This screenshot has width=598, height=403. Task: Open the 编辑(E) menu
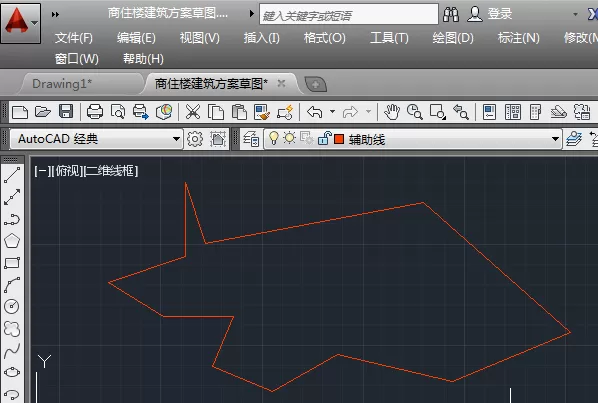tap(136, 38)
